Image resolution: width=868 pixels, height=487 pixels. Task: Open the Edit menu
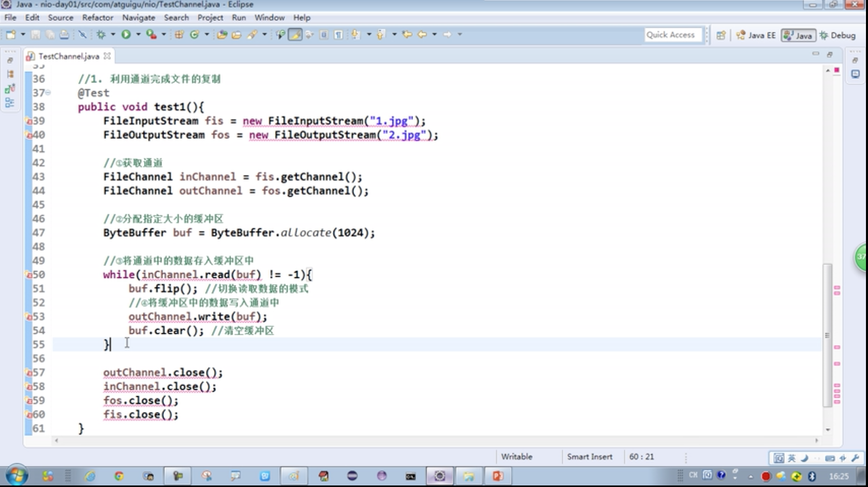point(32,17)
